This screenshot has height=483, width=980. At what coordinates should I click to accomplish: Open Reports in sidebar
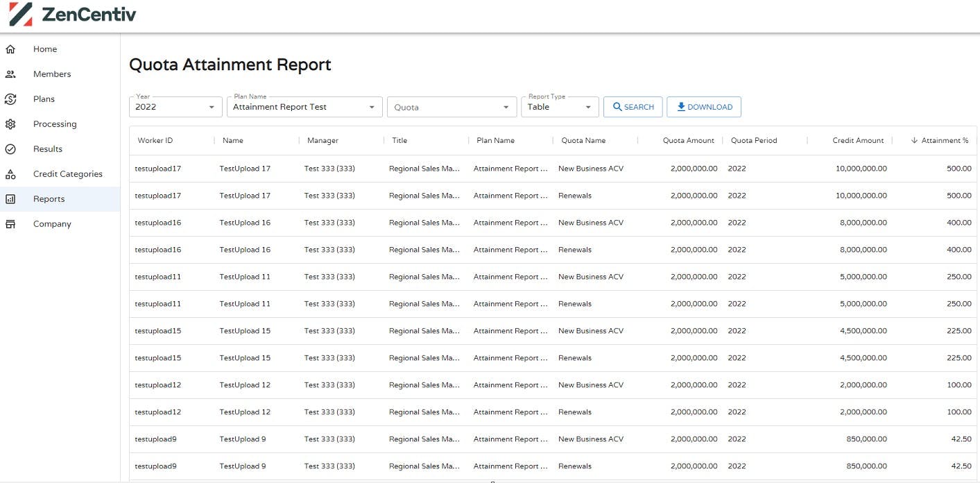[60, 199]
